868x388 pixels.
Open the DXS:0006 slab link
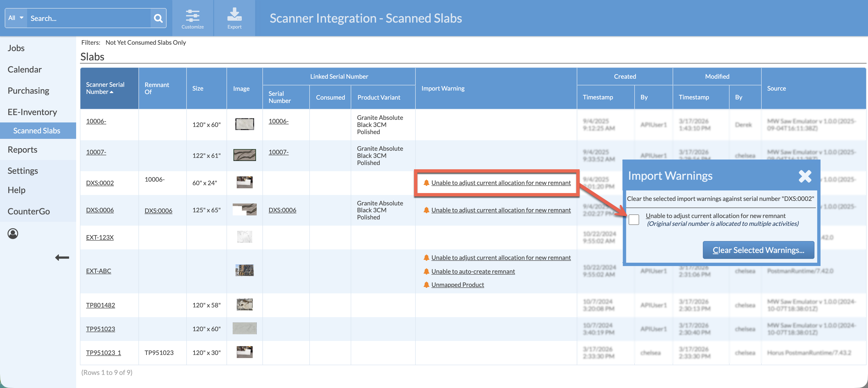tap(100, 210)
